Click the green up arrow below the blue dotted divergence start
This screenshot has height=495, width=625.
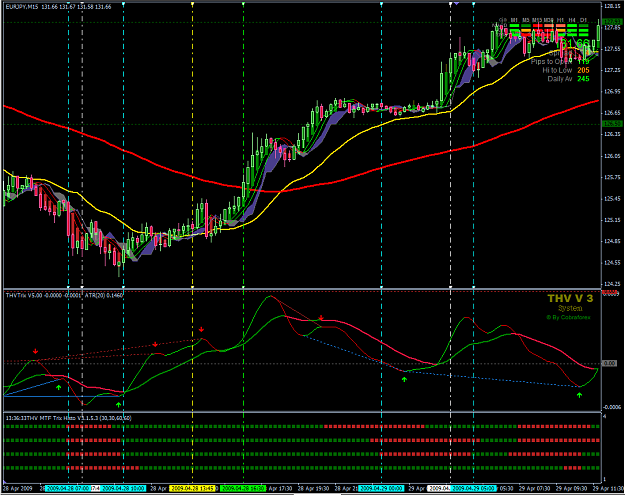[404, 379]
